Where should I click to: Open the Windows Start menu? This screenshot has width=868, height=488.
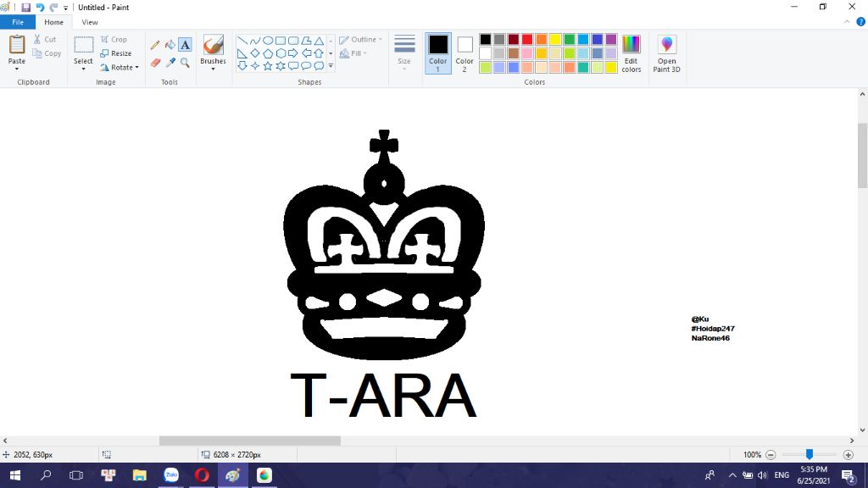pos(15,475)
